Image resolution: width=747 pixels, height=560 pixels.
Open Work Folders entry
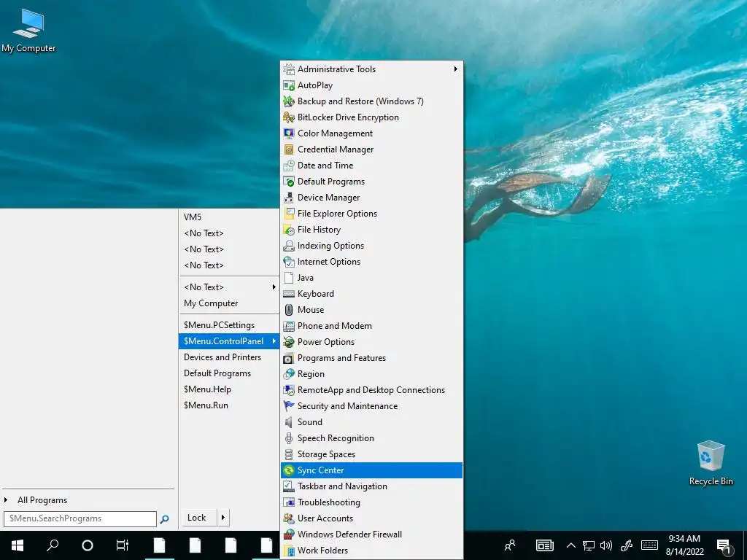(371, 551)
